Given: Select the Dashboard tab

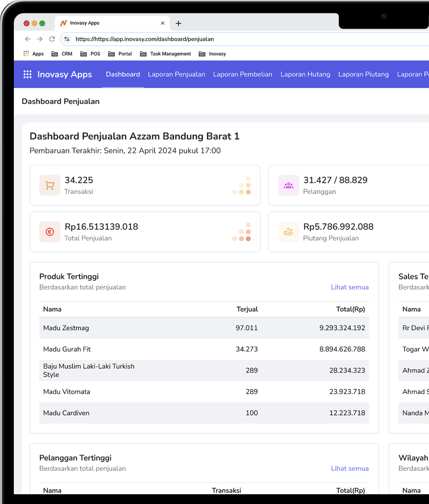Looking at the screenshot, I should [x=123, y=74].
